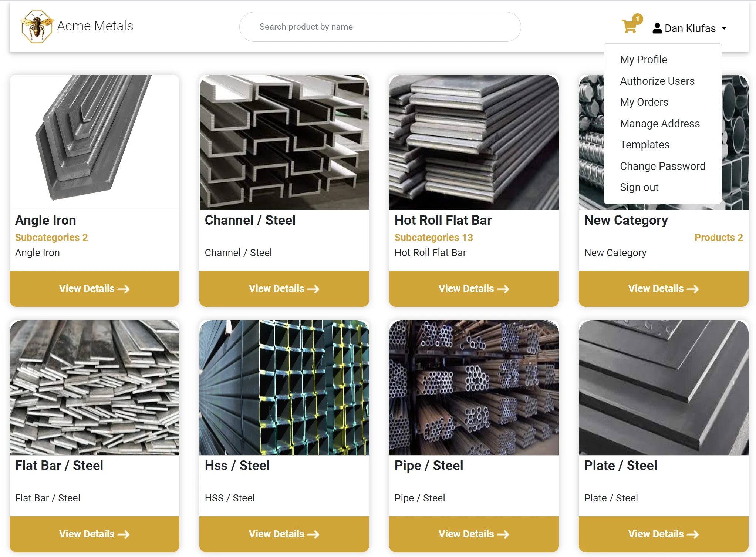Open the shopping cart icon
Image resolution: width=756 pixels, height=557 pixels.
click(629, 26)
